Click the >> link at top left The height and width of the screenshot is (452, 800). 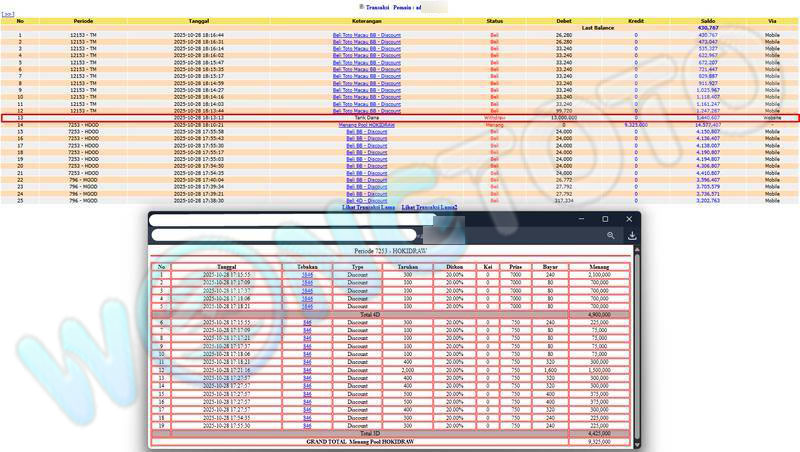pyautogui.click(x=10, y=15)
